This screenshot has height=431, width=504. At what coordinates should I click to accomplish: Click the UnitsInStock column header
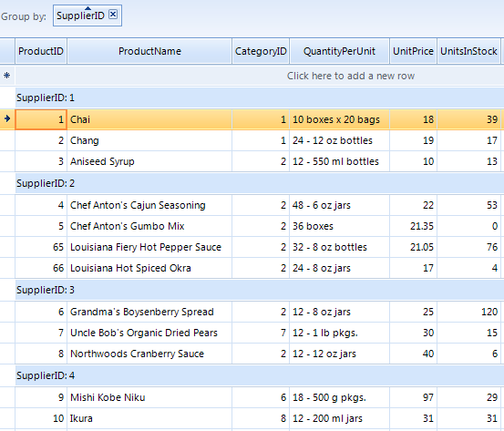tap(468, 51)
